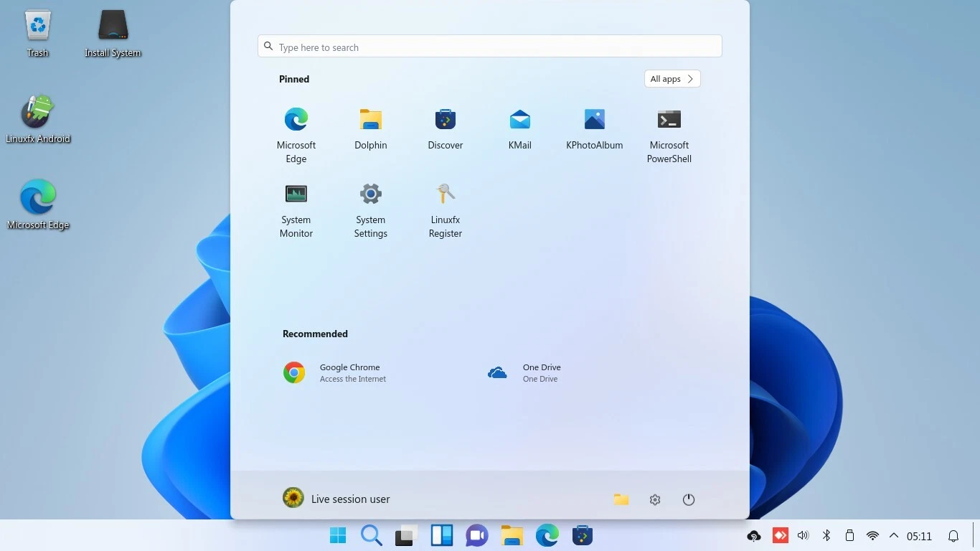The width and height of the screenshot is (980, 551).
Task: Click the search field in start menu
Action: (x=490, y=47)
